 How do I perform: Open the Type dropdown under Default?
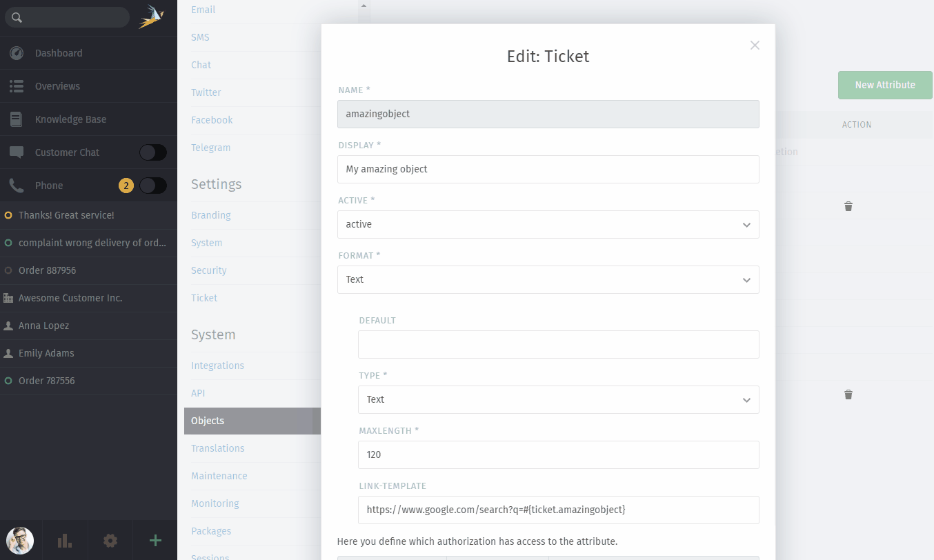click(x=559, y=399)
